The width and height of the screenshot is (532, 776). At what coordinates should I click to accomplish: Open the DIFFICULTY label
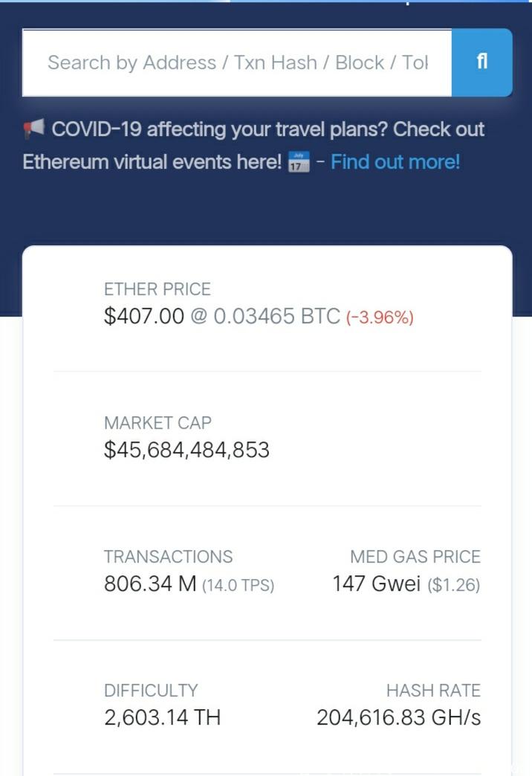click(151, 691)
